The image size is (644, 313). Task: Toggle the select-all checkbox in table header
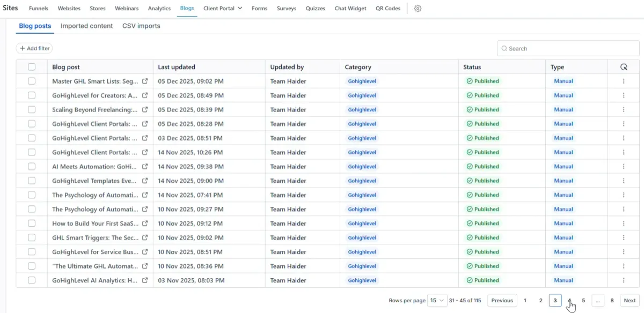pos(32,67)
